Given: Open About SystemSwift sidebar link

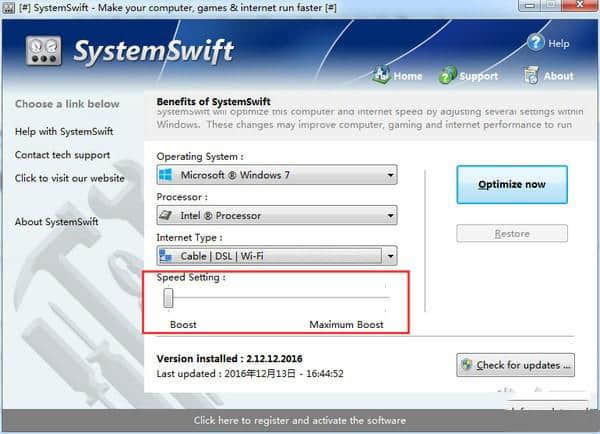Looking at the screenshot, I should [x=56, y=222].
